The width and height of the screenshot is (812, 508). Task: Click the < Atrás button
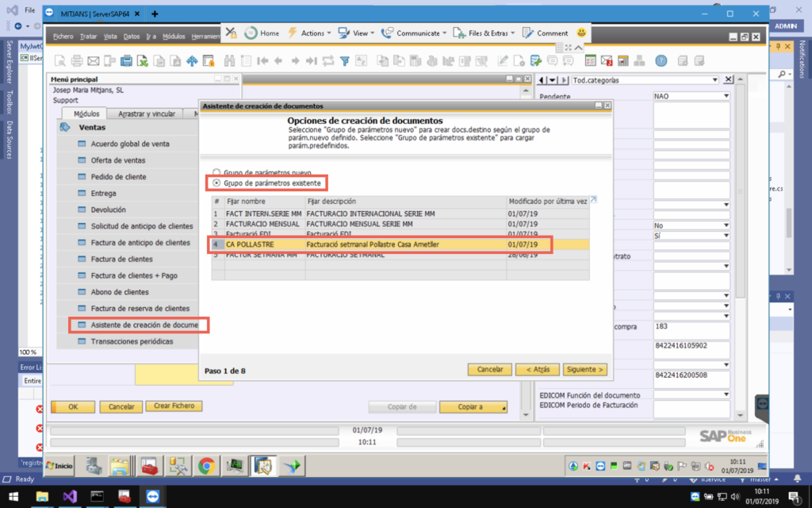(538, 370)
